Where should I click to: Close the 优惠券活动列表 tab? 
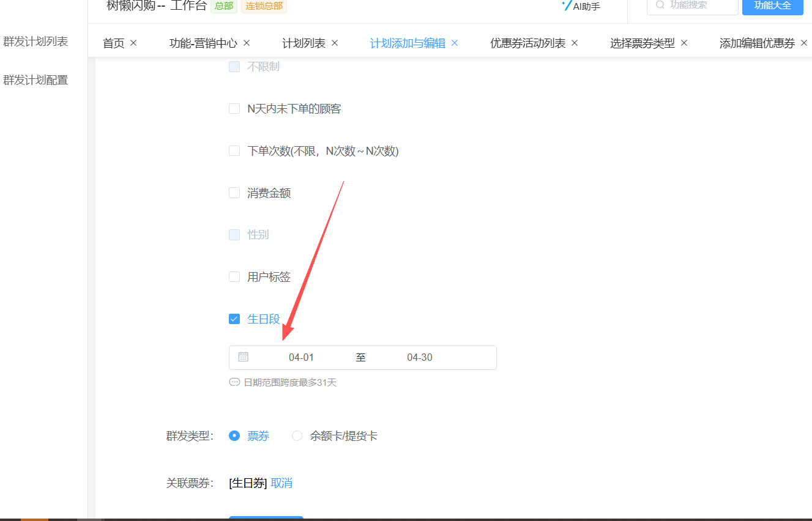click(x=575, y=43)
